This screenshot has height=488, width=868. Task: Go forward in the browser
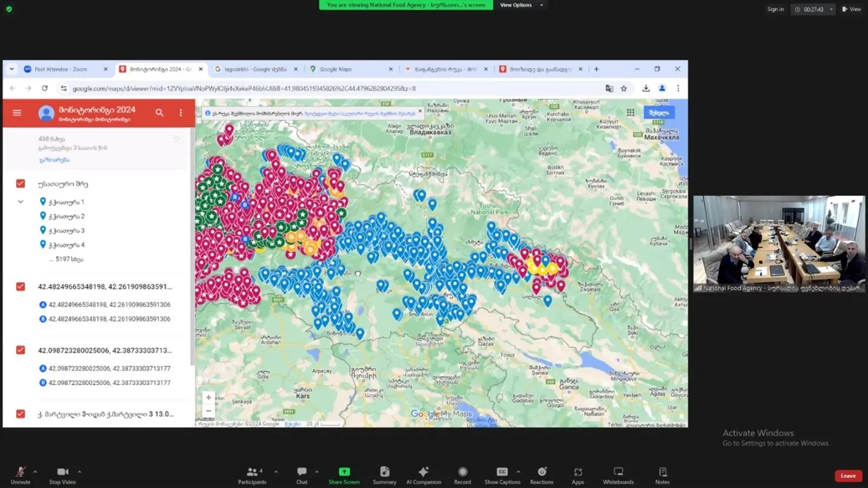coord(29,88)
